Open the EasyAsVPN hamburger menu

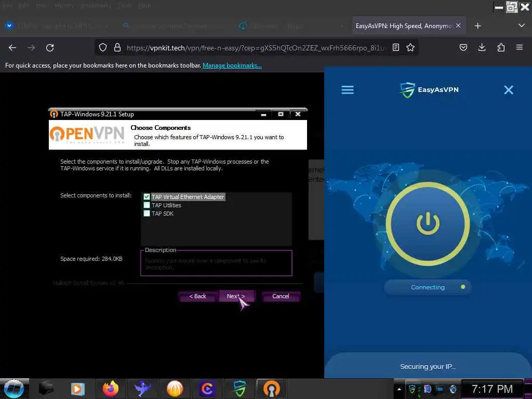(x=348, y=90)
